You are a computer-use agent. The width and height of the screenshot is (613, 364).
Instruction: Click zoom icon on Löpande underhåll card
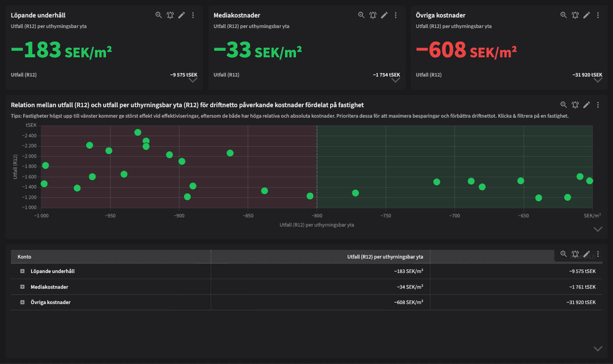pyautogui.click(x=159, y=15)
